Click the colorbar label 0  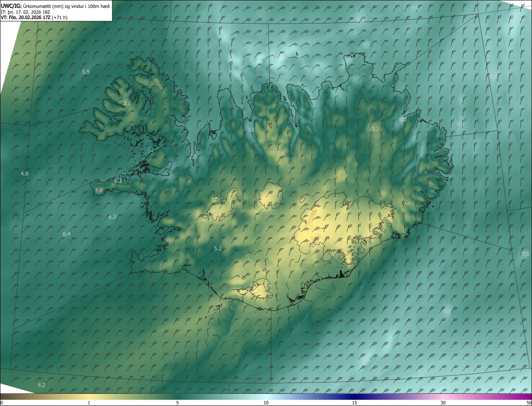(2, 403)
